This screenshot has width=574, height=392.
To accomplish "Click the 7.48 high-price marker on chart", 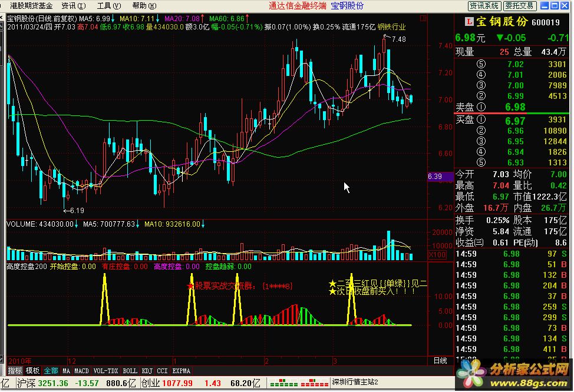I will pos(398,39).
